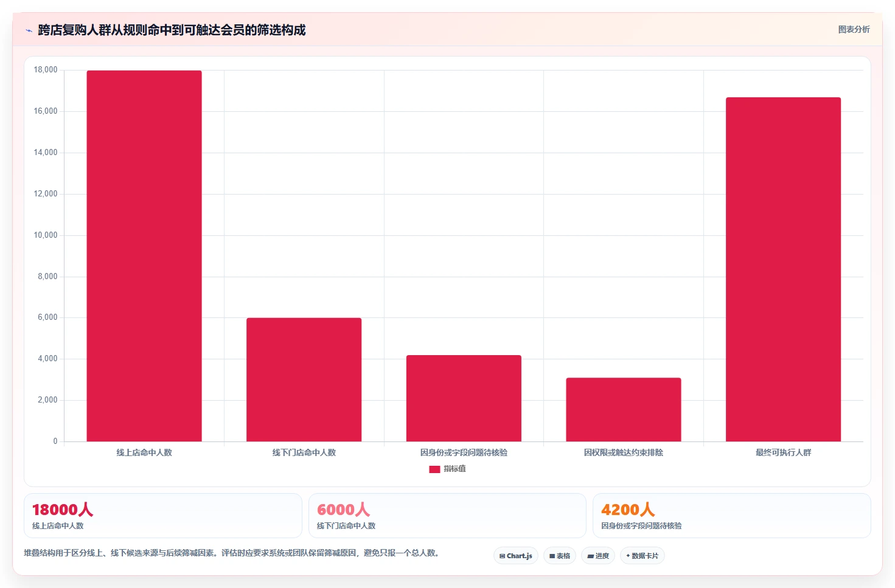895x588 pixels.
Task: Click the y-axis value 2,000
Action: click(47, 400)
